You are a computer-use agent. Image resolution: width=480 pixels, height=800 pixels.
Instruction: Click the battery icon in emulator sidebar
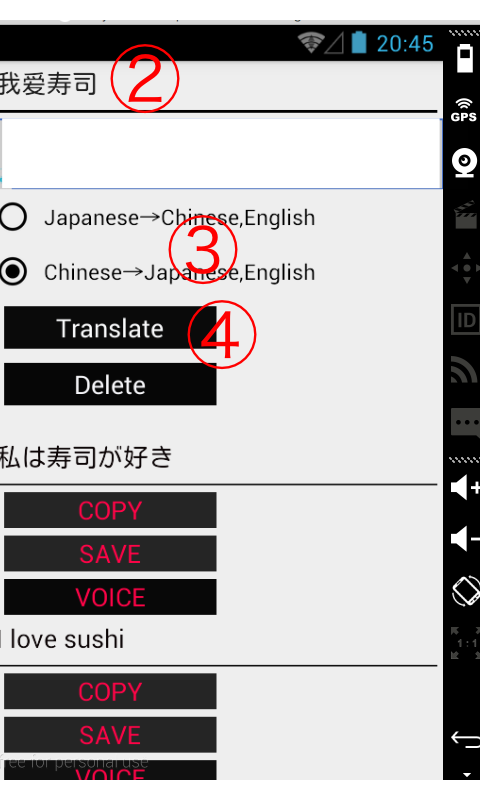[x=465, y=58]
